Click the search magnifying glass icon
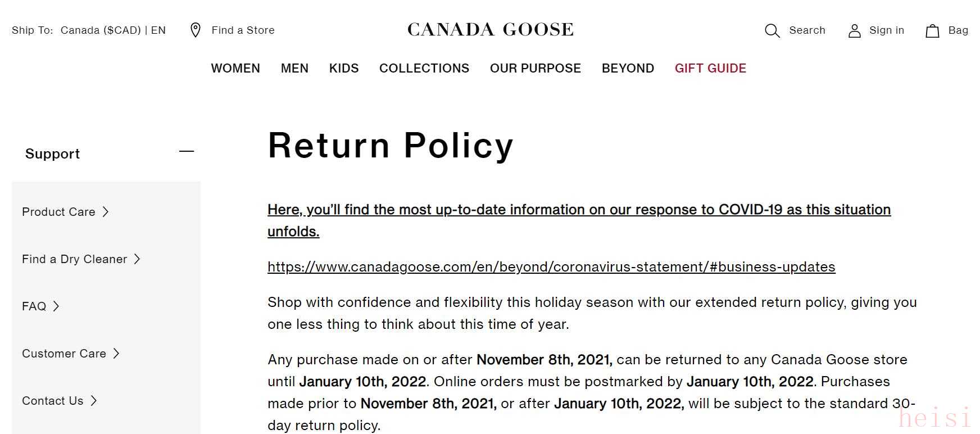This screenshot has width=980, height=434. coord(772,31)
